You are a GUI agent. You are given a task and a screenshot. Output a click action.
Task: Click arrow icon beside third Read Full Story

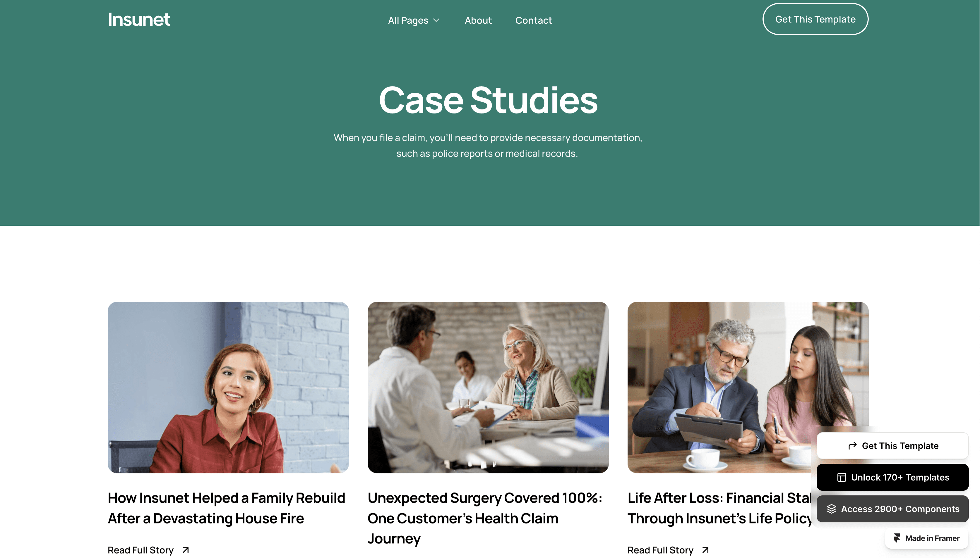tap(705, 550)
